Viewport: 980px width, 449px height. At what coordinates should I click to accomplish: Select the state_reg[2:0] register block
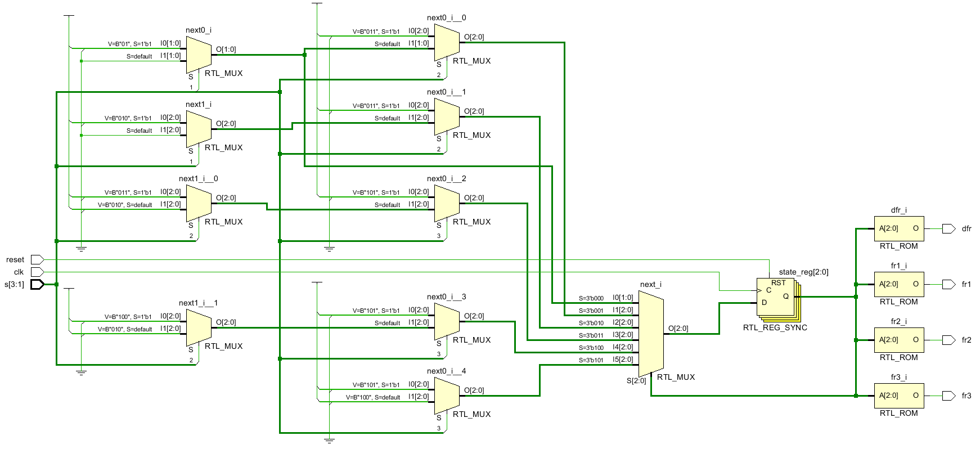point(779,300)
